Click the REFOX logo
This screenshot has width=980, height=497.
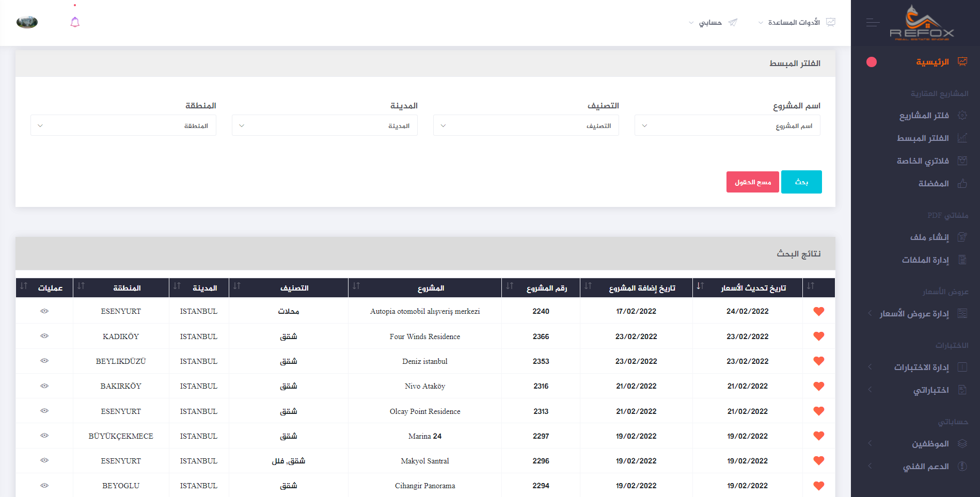pyautogui.click(x=922, y=23)
